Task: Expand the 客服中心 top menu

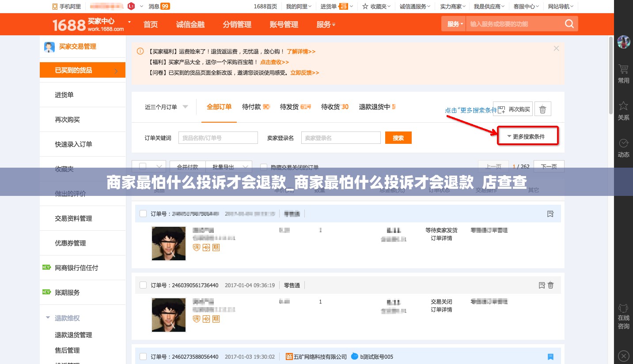Action: [526, 6]
